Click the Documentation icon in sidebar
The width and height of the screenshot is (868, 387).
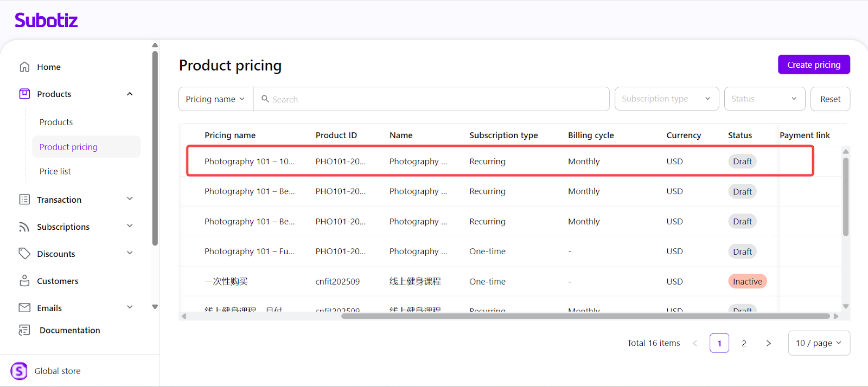[x=24, y=330]
